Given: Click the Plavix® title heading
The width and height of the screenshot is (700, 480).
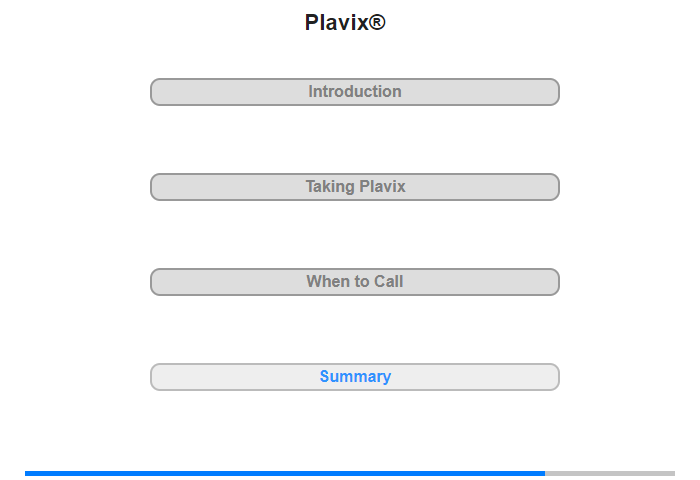Looking at the screenshot, I should tap(345, 22).
